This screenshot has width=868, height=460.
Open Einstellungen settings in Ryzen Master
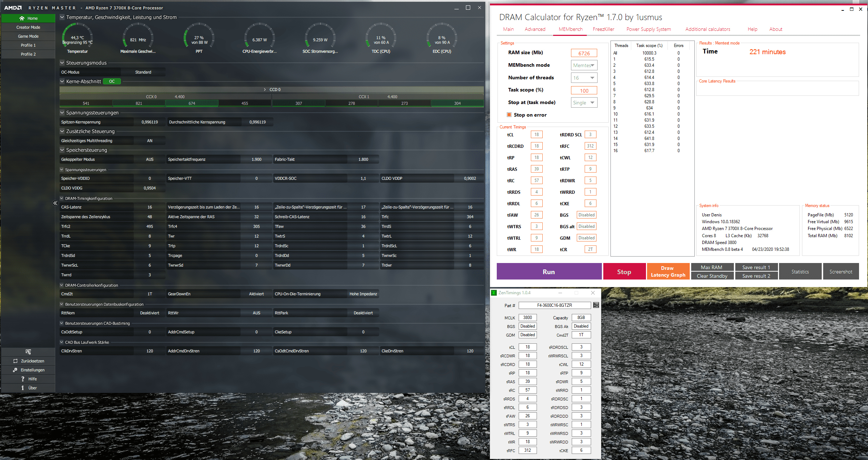coord(28,370)
